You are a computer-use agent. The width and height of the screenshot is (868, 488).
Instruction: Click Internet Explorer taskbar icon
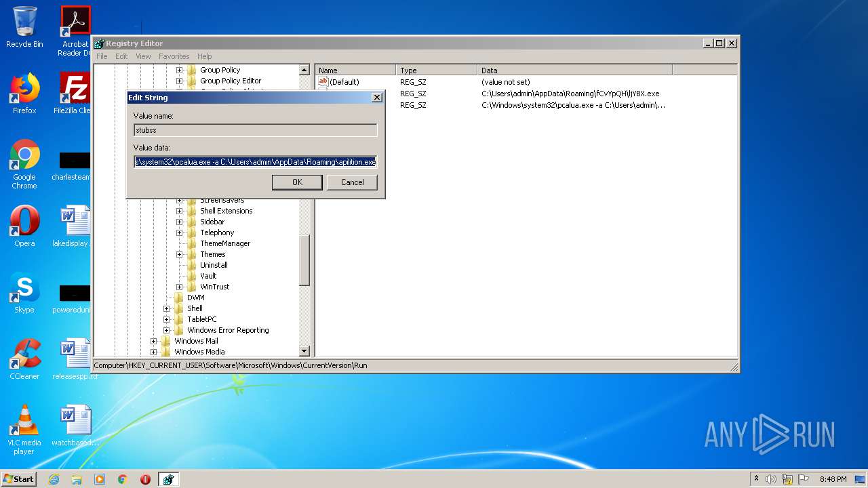(x=54, y=479)
